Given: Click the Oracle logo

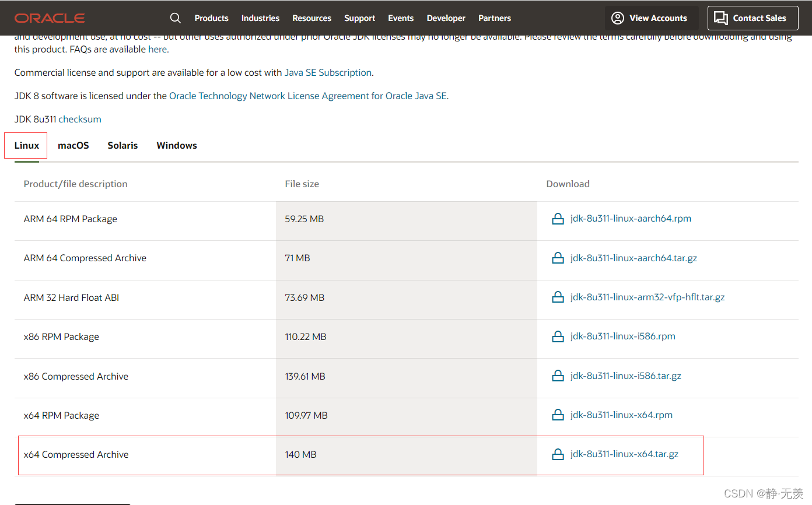Looking at the screenshot, I should [50, 18].
